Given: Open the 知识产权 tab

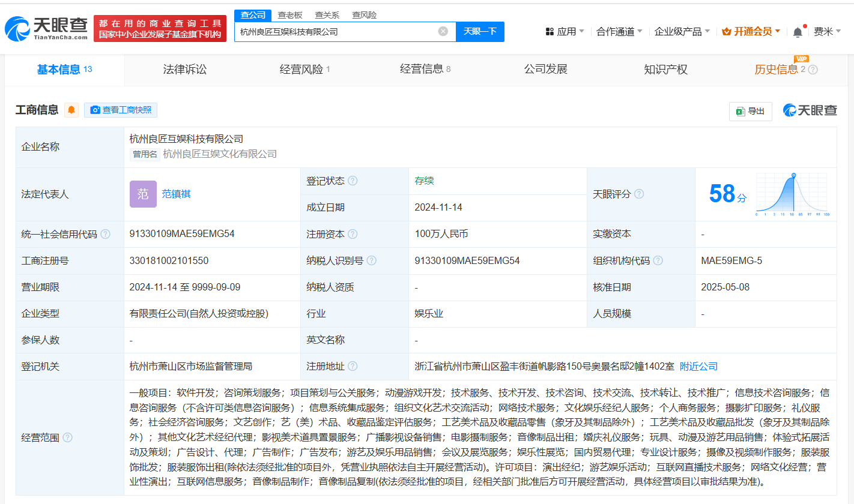Looking at the screenshot, I should (665, 70).
